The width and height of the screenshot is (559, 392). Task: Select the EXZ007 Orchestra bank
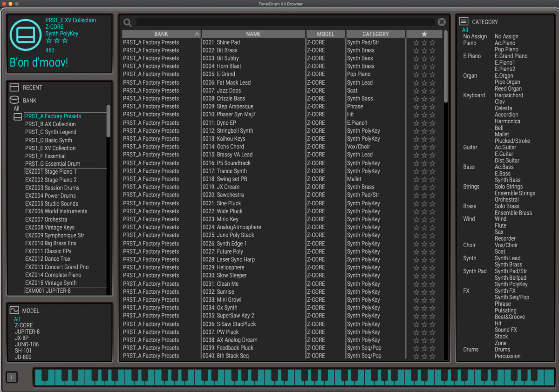tap(46, 219)
